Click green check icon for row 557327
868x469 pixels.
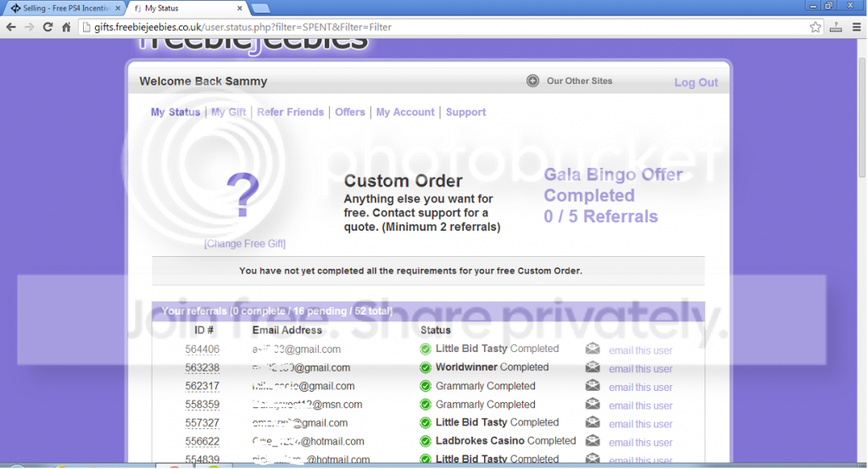pyautogui.click(x=426, y=423)
